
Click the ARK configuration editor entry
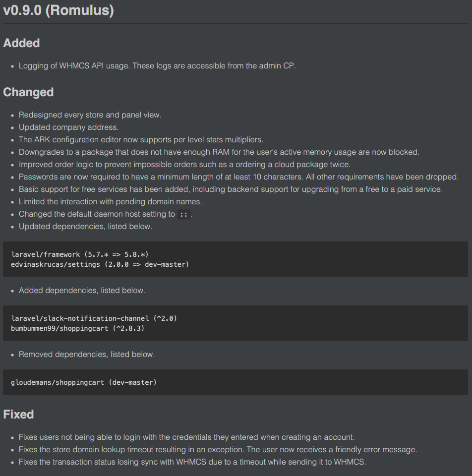141,140
